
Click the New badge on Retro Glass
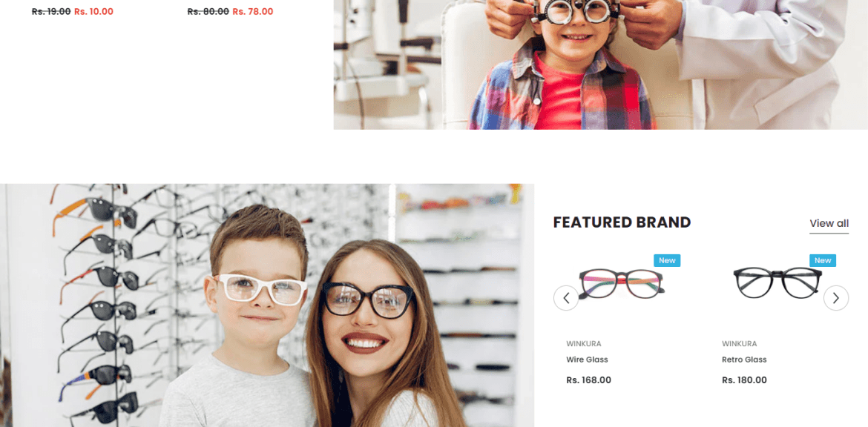pos(823,260)
